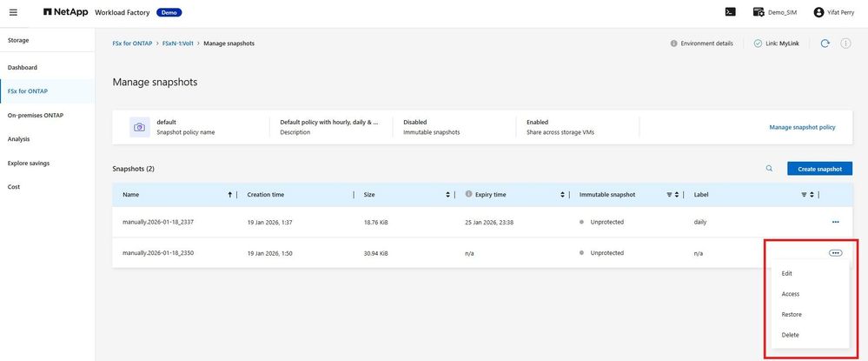The image size is (868, 361).
Task: Open the Yifat Perry user profile icon
Action: click(818, 12)
